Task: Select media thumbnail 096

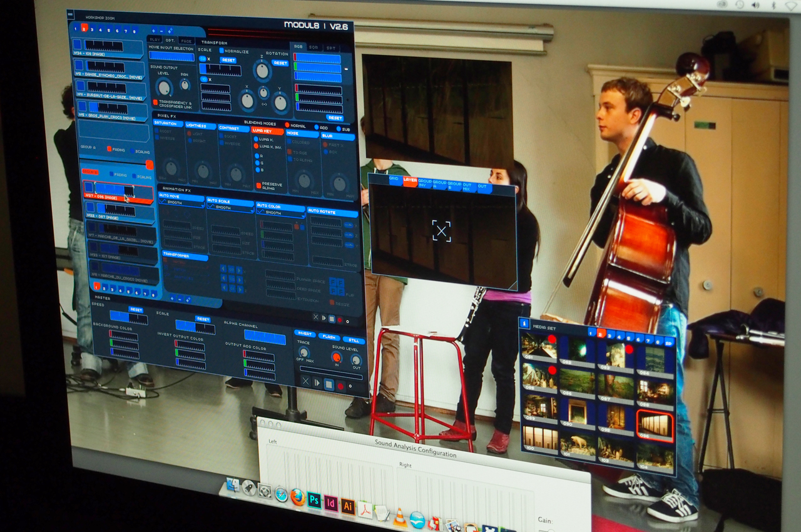Action: click(655, 427)
